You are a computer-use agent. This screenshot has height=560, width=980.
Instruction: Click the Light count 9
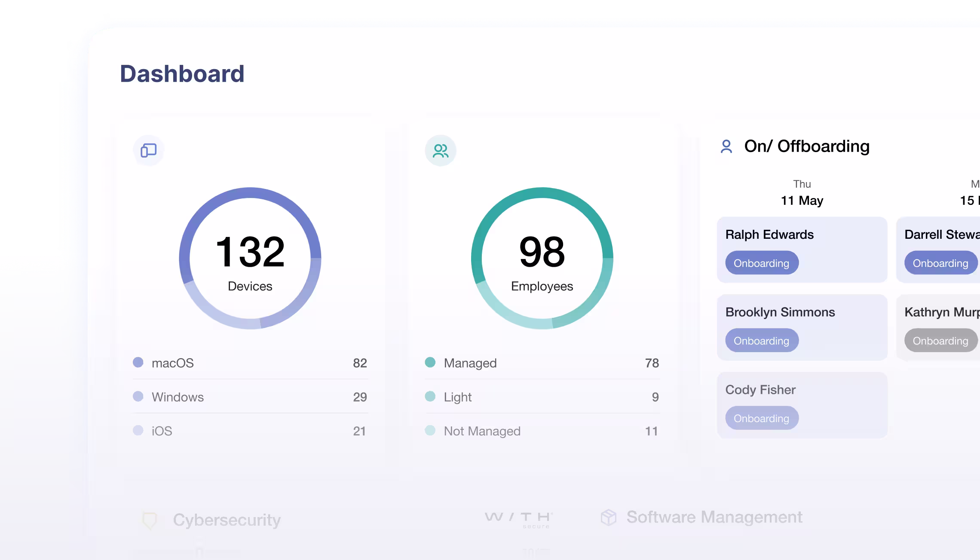click(x=655, y=397)
